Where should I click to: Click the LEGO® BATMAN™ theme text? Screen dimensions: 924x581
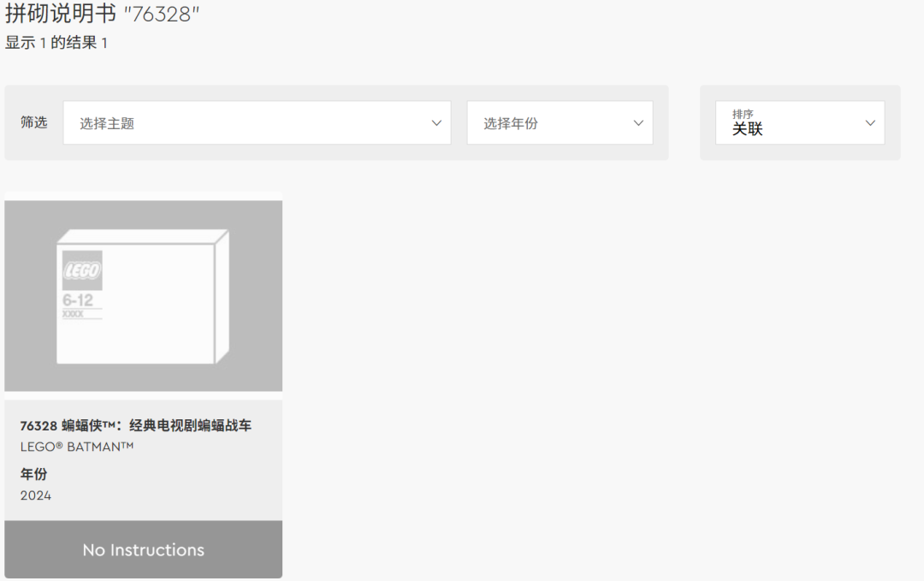tap(77, 447)
